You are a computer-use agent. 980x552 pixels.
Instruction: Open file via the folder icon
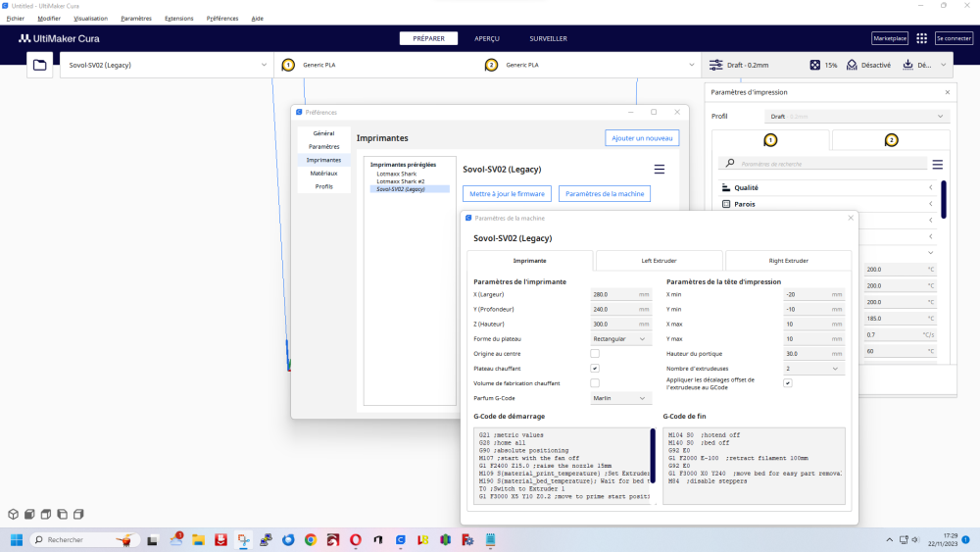pyautogui.click(x=39, y=65)
